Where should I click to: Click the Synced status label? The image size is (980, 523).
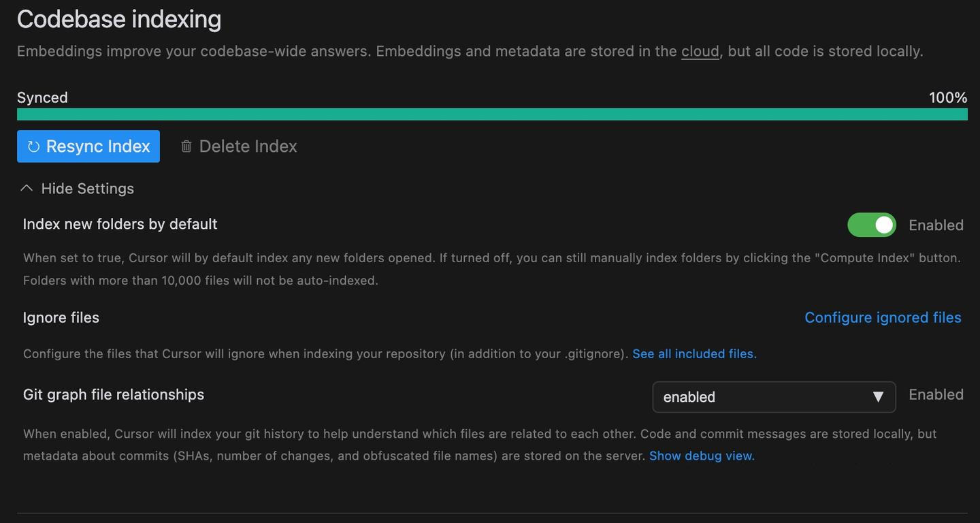42,97
